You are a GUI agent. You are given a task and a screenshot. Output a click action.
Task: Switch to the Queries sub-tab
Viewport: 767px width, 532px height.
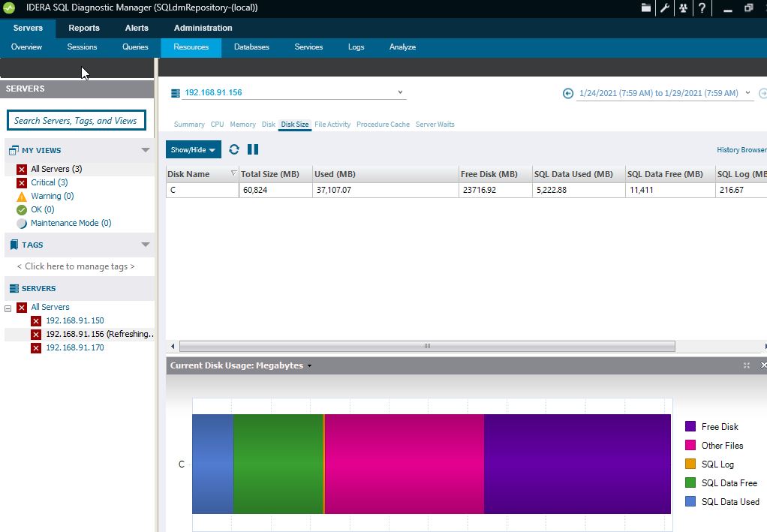pyautogui.click(x=135, y=47)
